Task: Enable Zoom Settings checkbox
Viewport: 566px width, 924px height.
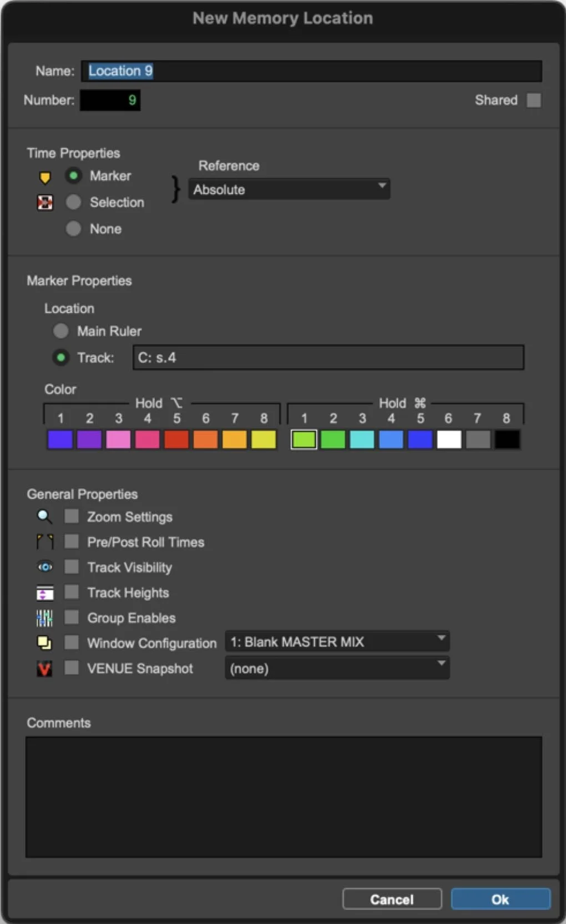Action: pos(72,516)
